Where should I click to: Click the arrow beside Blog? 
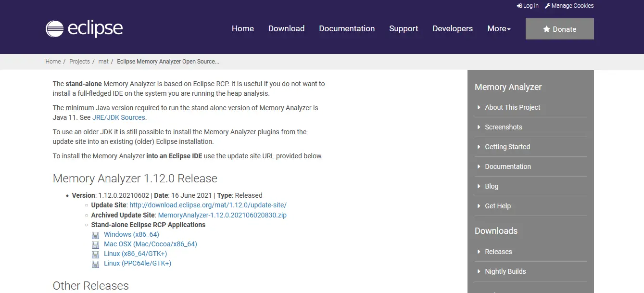click(x=479, y=186)
